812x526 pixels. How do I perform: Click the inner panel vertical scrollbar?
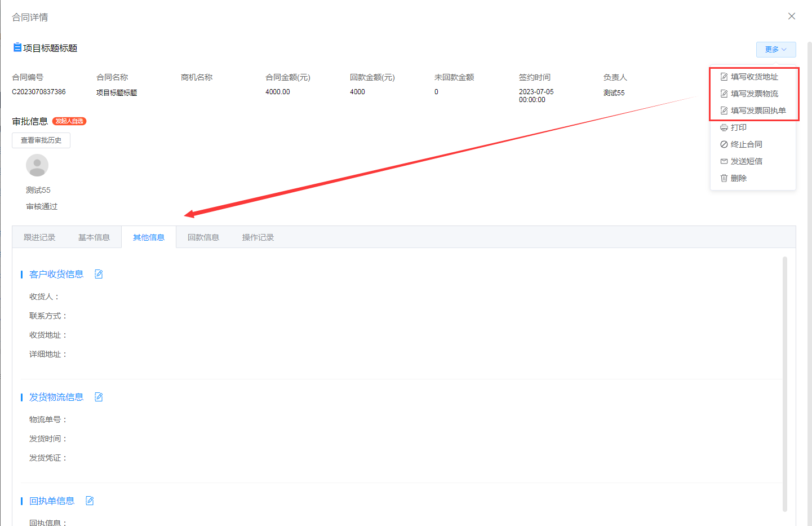point(784,383)
